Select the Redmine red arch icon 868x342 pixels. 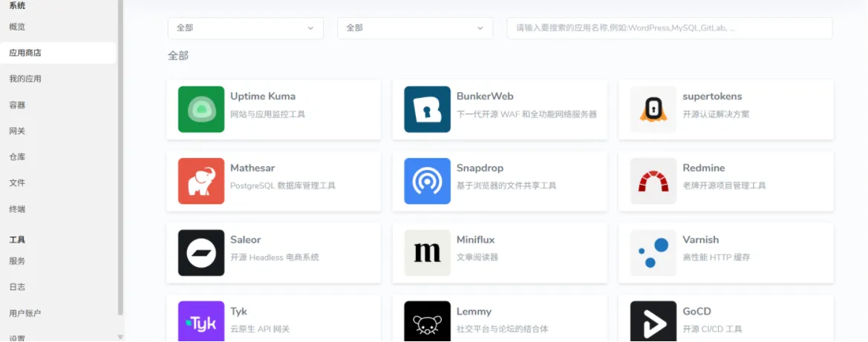(653, 181)
